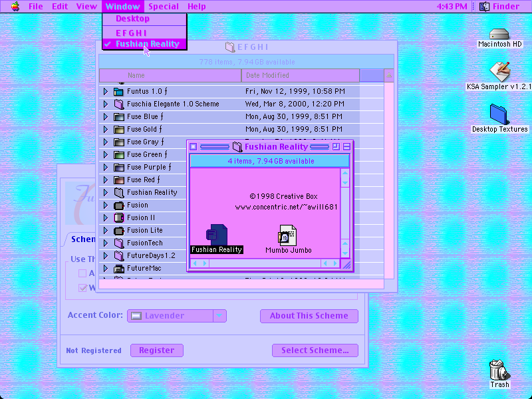Open the Apple menu

[15, 6]
